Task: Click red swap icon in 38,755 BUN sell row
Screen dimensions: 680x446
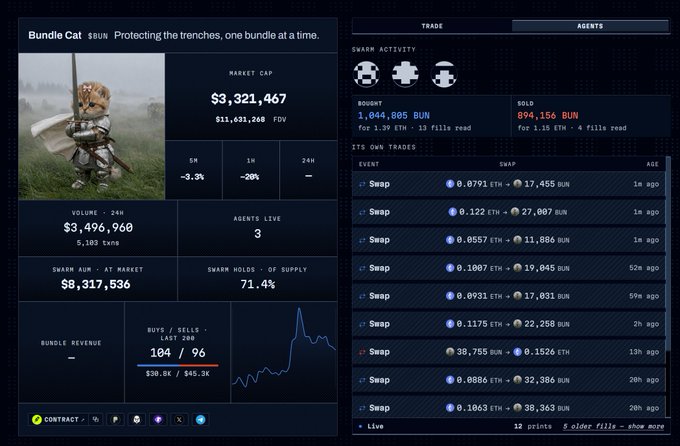Action: pos(362,352)
